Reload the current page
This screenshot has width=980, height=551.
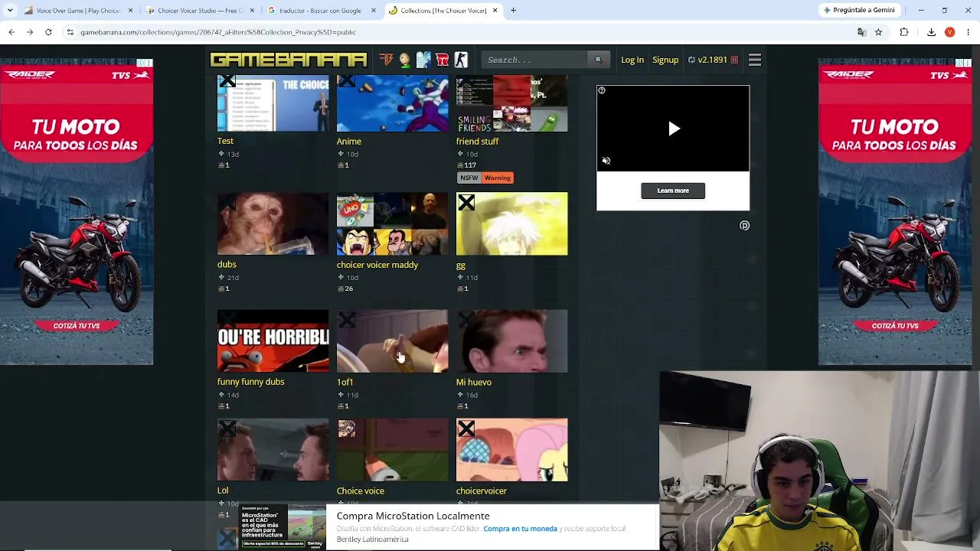[x=48, y=32]
